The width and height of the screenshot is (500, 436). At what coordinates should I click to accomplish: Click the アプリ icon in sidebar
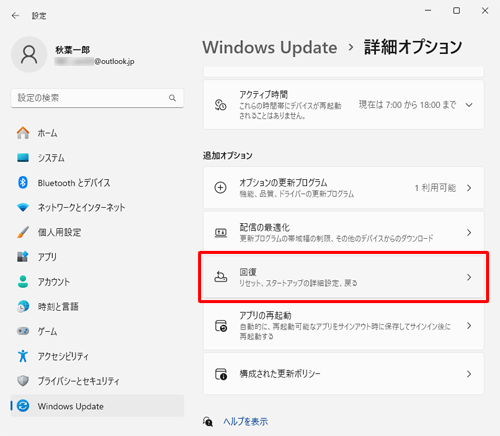pos(23,257)
